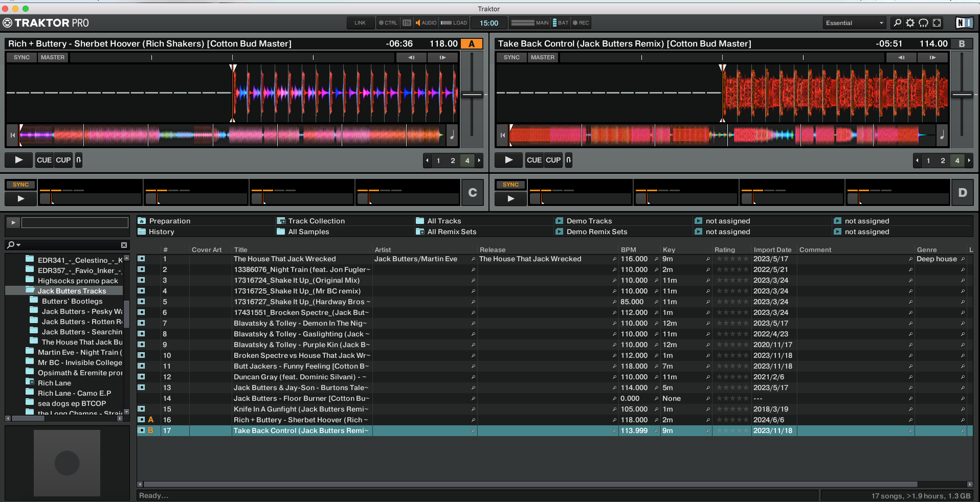Toggle SYNC on Remix Deck D
Viewport: 980px width, 502px height.
click(510, 185)
